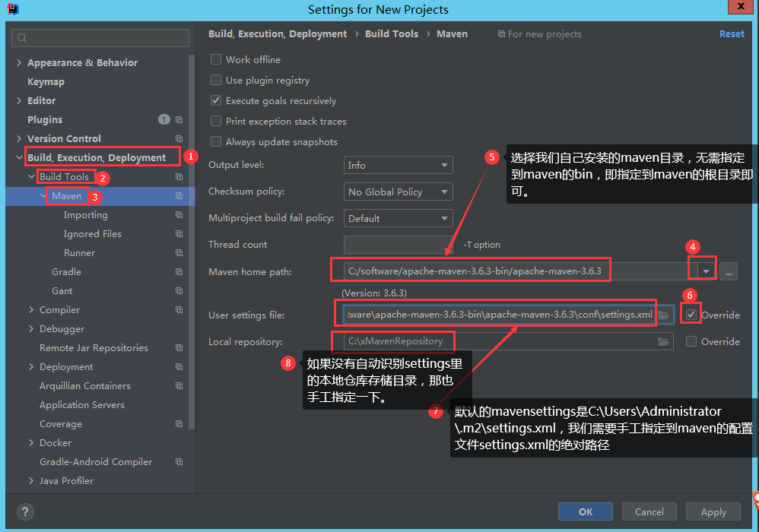Expand Appearance & Behavior tree node
The height and width of the screenshot is (532, 759).
click(19, 62)
